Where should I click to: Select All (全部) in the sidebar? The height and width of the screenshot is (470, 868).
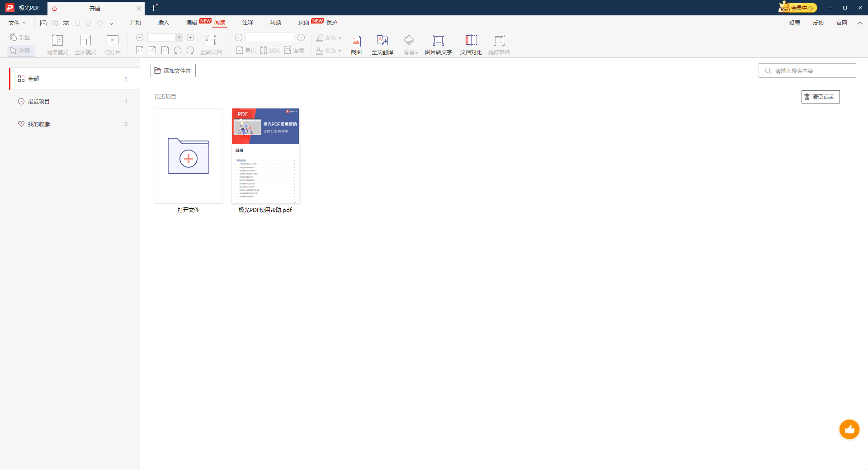pyautogui.click(x=75, y=79)
